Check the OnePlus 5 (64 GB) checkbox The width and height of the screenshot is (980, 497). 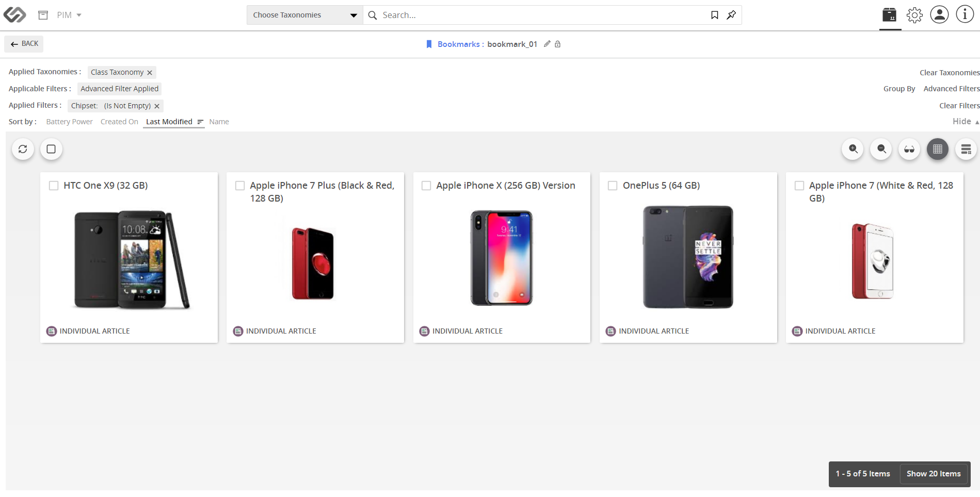(x=613, y=186)
